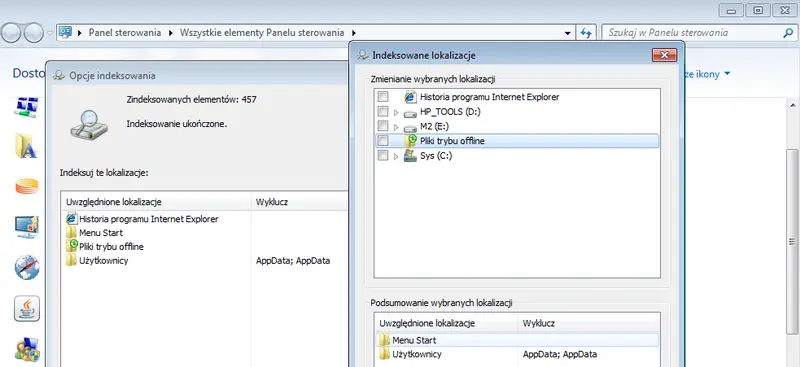Click the refresh icon beside address bar
This screenshot has width=800, height=367.
pyautogui.click(x=586, y=33)
